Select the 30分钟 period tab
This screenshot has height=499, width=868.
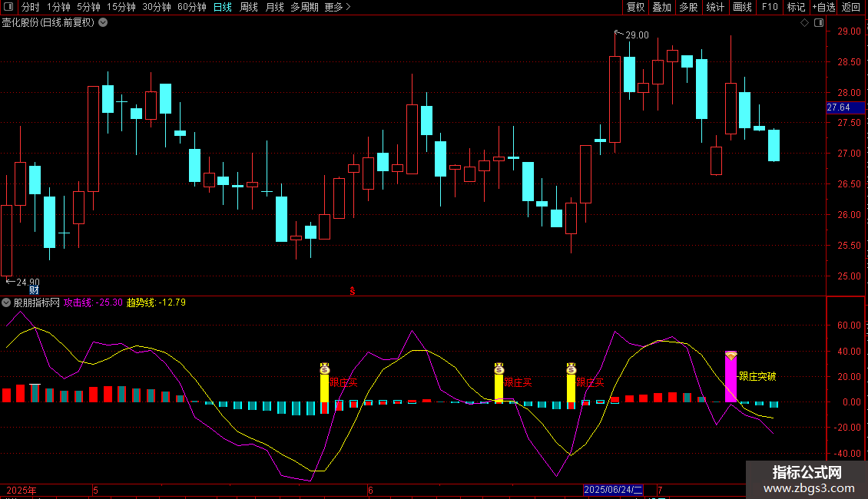point(157,7)
